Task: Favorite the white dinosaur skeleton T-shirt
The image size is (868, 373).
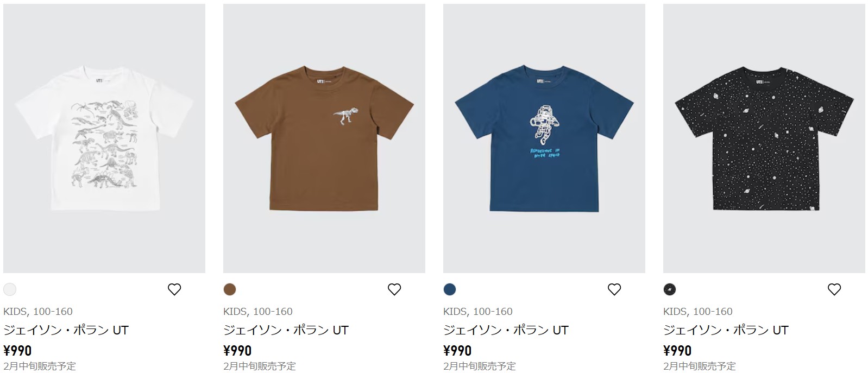Action: click(x=174, y=289)
